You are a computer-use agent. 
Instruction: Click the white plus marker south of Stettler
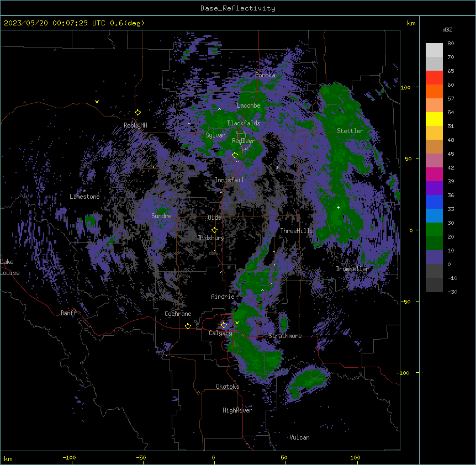[338, 207]
